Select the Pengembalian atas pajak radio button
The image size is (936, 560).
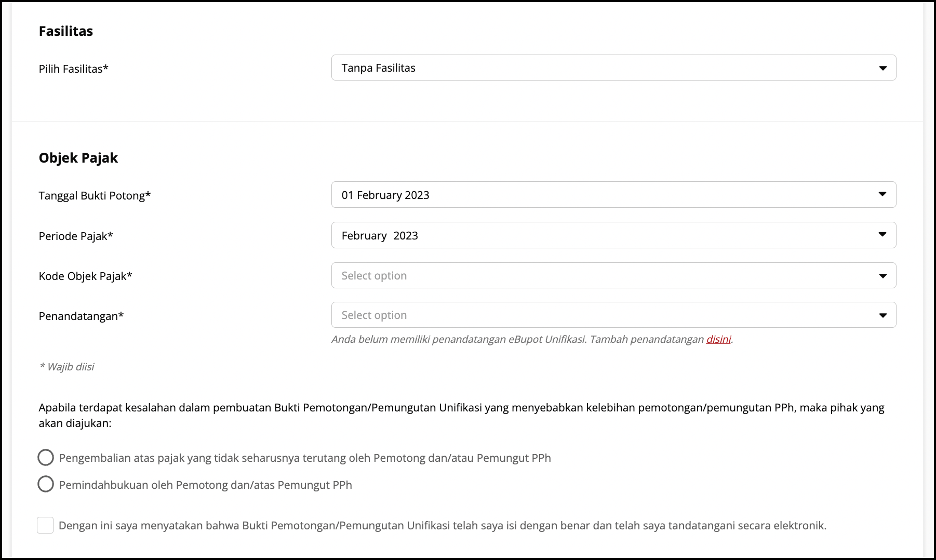pyautogui.click(x=46, y=458)
